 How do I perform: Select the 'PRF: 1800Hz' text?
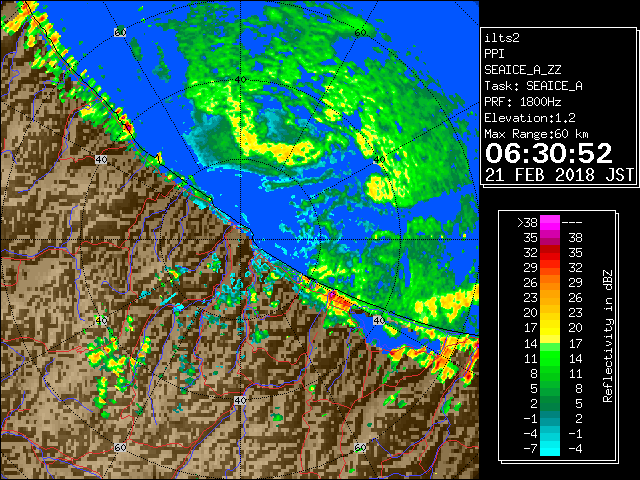tap(522, 102)
